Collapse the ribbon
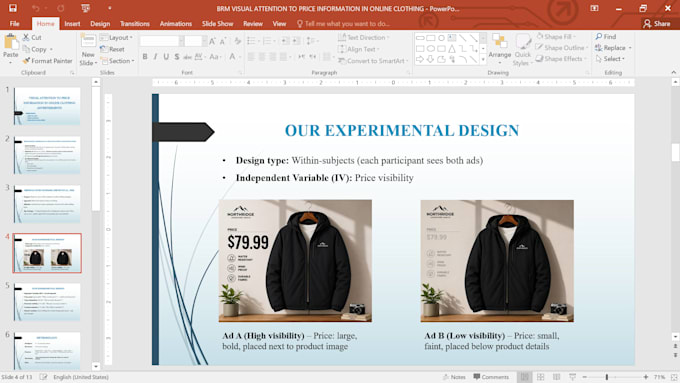 673,72
